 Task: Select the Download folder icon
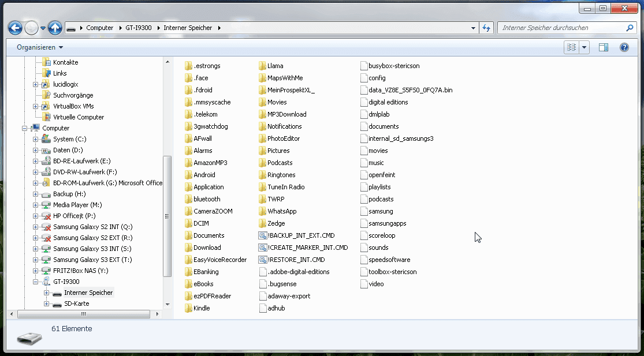point(188,248)
